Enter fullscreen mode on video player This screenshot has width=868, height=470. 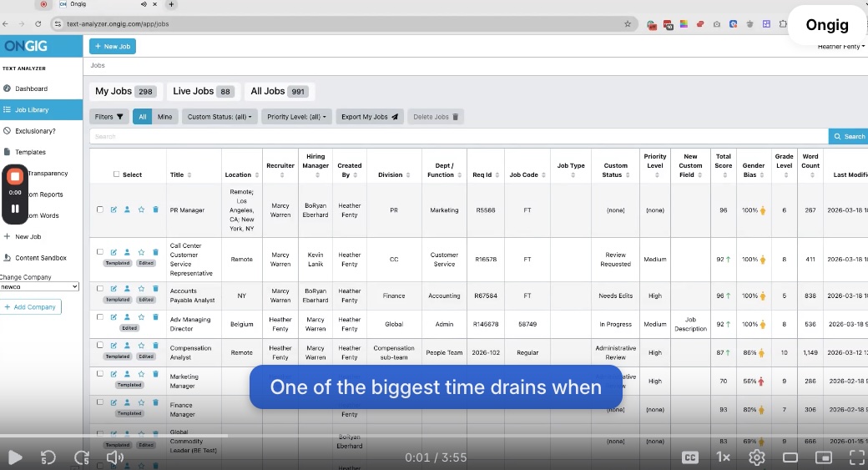click(x=856, y=457)
